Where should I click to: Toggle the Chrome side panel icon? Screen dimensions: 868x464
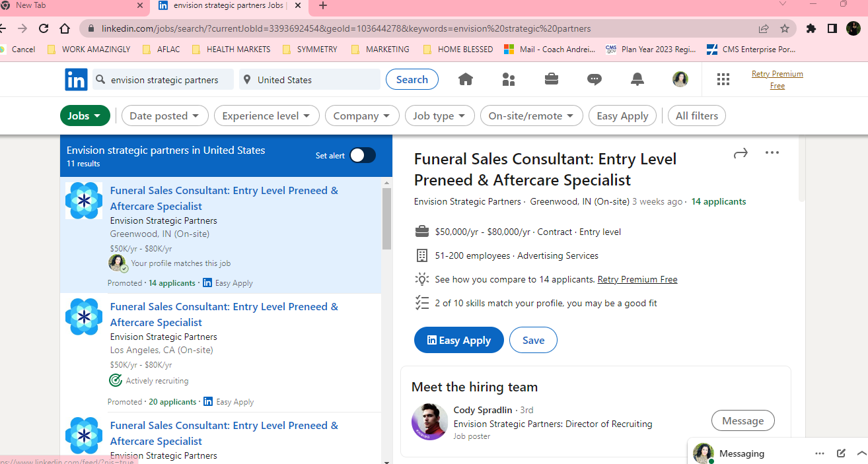coord(832,28)
